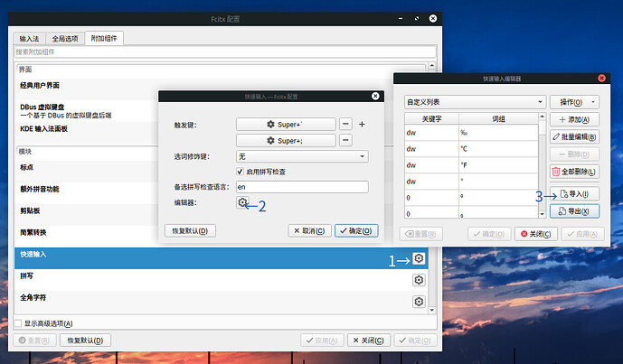Click 批量编辑(B) in the editor

[574, 137]
